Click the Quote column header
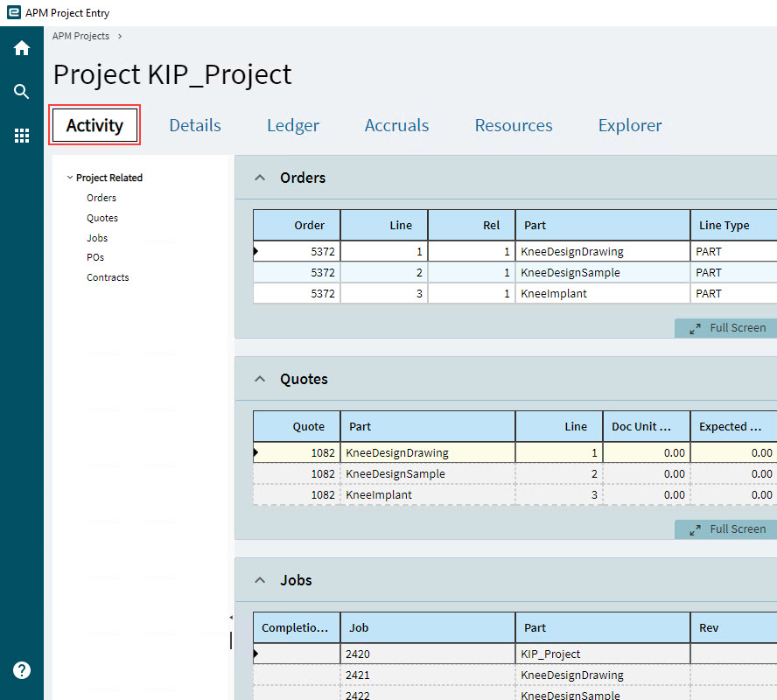Viewport: 777px width, 700px height. tap(297, 426)
